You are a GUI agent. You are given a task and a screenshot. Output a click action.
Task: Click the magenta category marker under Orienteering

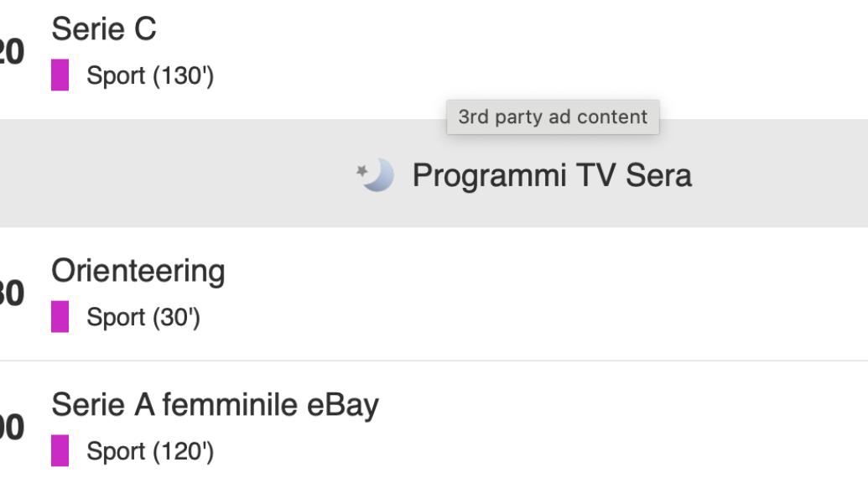60,317
